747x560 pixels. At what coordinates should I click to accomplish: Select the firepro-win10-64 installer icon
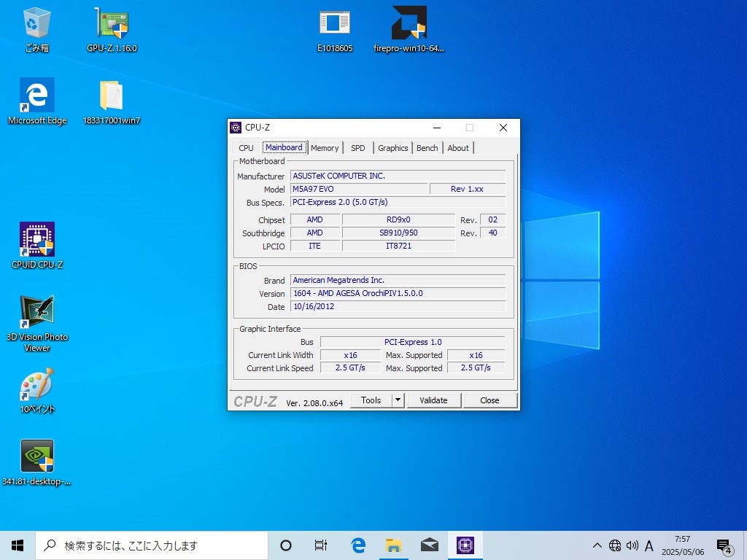(409, 29)
